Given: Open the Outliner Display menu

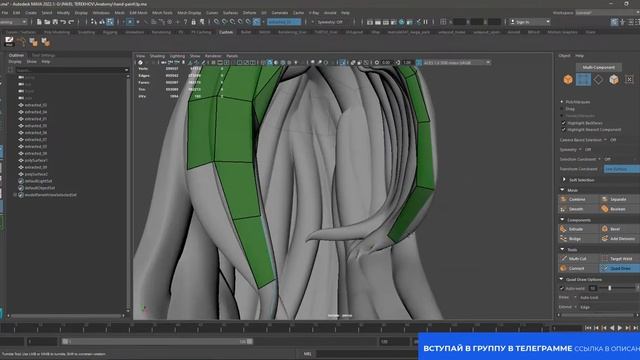Looking at the screenshot, I should pyautogui.click(x=15, y=62).
